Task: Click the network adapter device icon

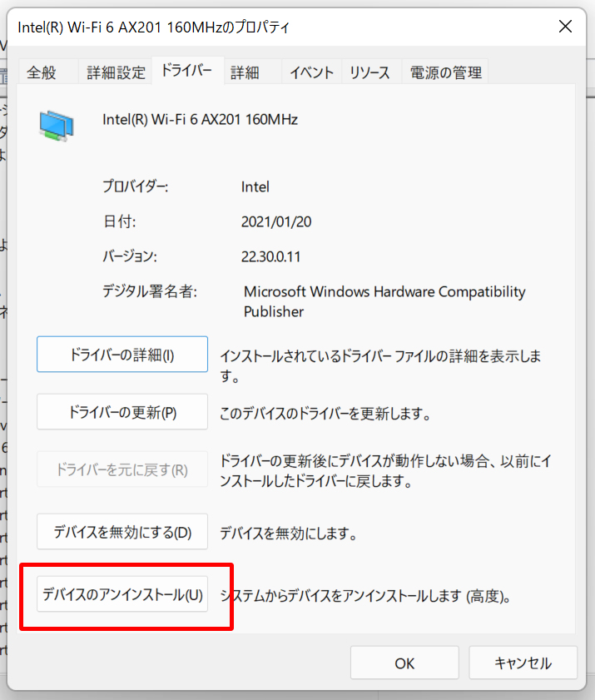Action: (57, 126)
